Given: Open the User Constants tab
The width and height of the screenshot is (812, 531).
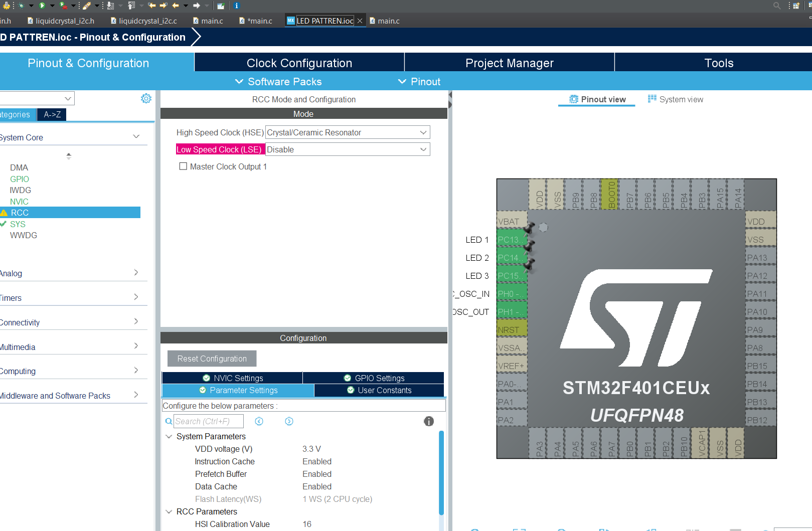Looking at the screenshot, I should (379, 390).
